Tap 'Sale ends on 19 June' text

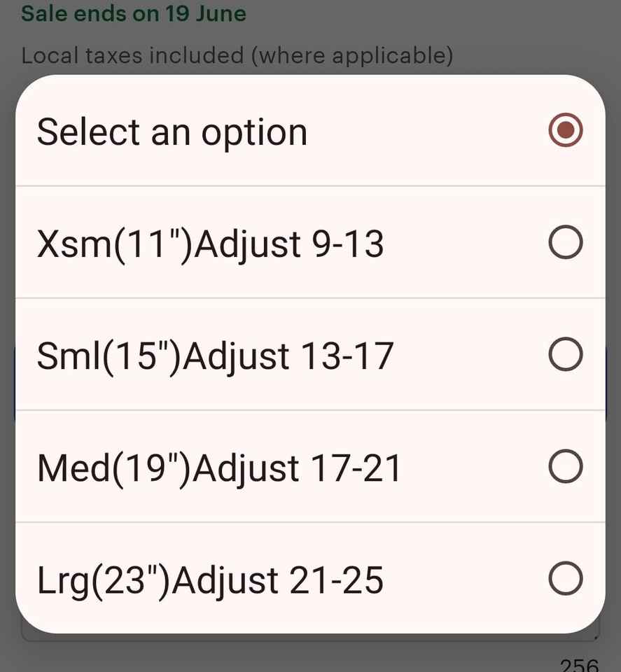(134, 13)
